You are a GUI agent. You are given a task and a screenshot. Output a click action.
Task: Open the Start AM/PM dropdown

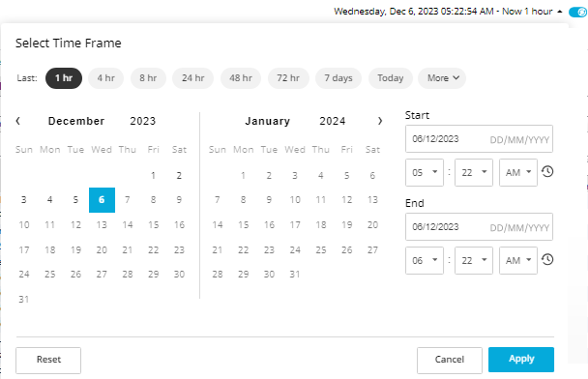tap(518, 172)
